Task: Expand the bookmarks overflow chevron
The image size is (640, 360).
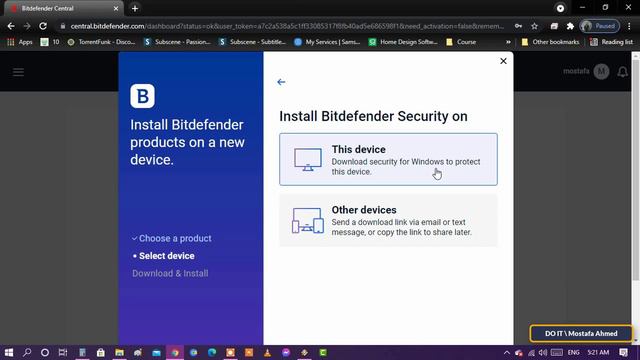Action: pyautogui.click(x=508, y=42)
